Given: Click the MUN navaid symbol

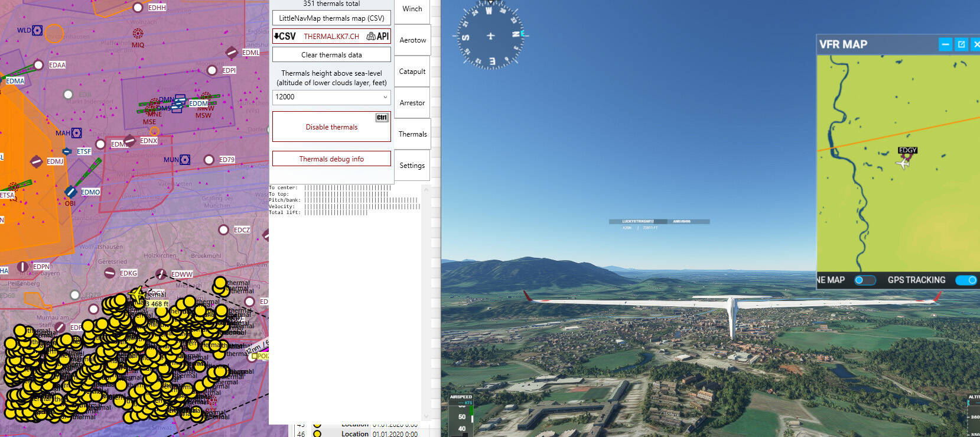Looking at the screenshot, I should coord(185,160).
